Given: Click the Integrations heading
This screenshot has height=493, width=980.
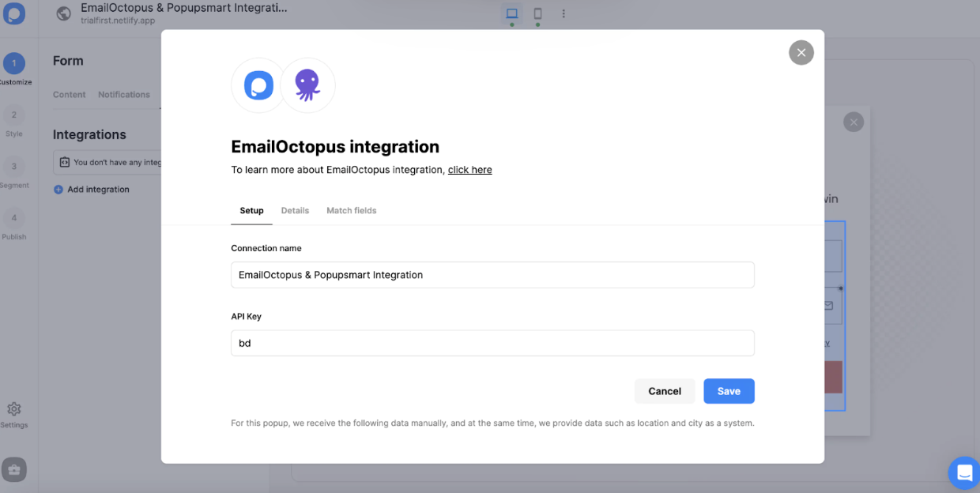Looking at the screenshot, I should (x=89, y=134).
